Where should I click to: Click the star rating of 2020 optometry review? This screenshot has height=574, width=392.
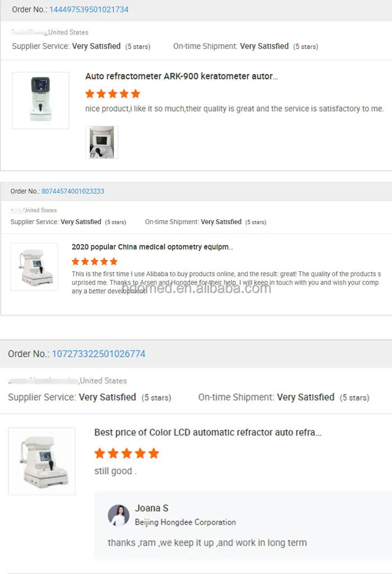tap(95, 261)
